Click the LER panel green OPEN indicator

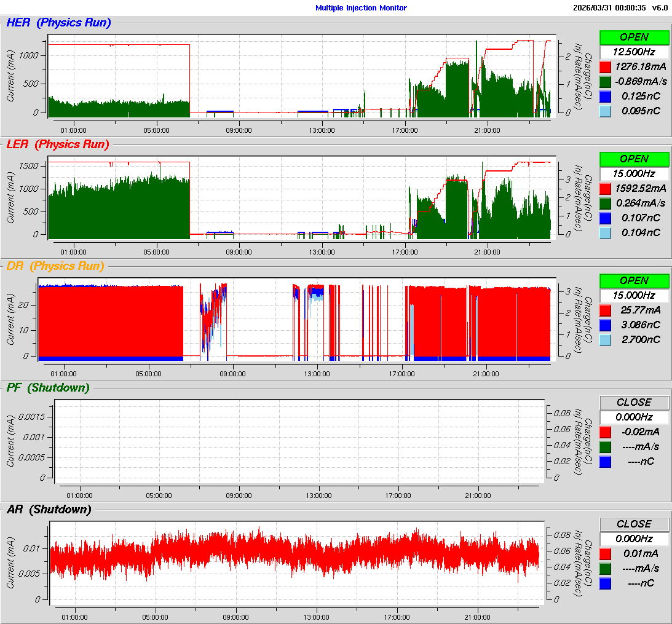click(634, 159)
